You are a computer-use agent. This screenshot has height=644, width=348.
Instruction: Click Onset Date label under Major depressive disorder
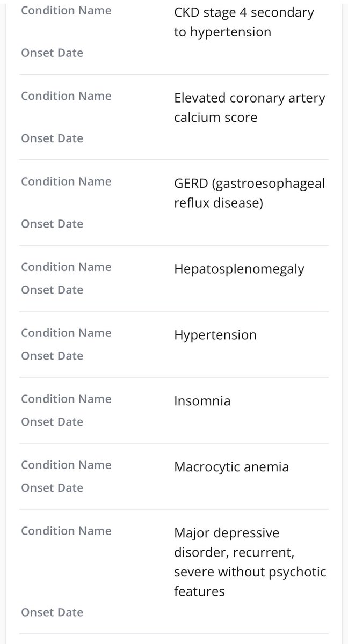click(x=52, y=613)
